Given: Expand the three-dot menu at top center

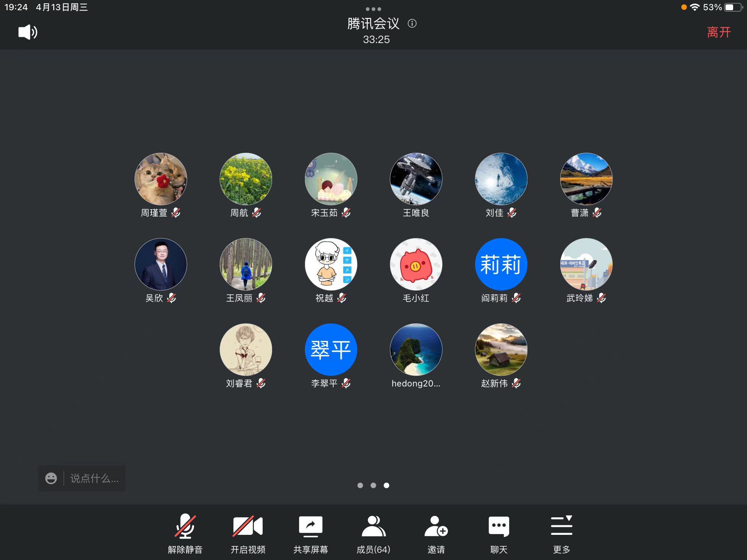Looking at the screenshot, I should pyautogui.click(x=373, y=9).
